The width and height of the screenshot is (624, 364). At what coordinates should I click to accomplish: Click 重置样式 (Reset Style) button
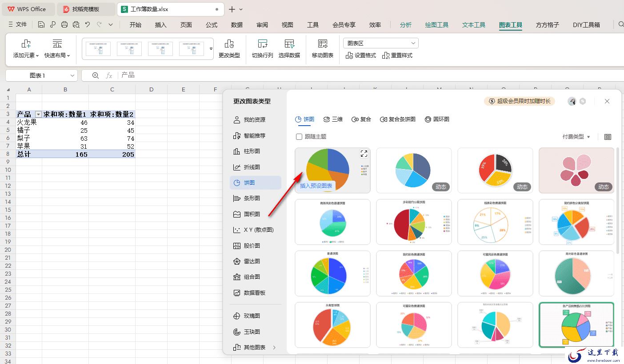397,55
